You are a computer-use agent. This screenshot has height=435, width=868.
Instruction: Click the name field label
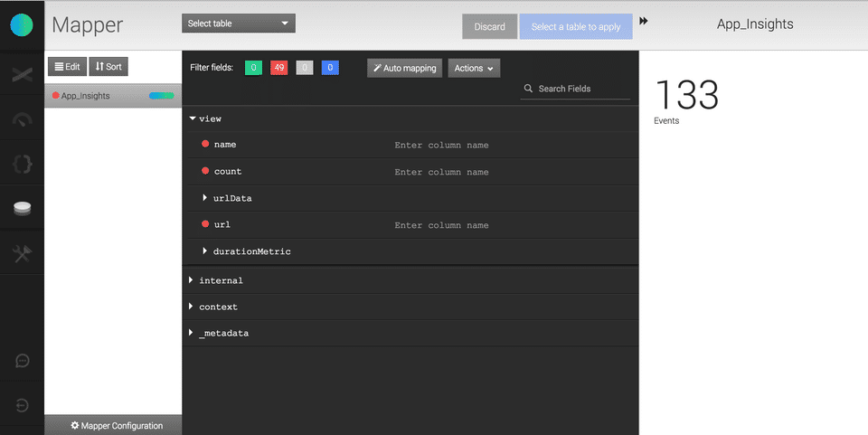click(225, 145)
